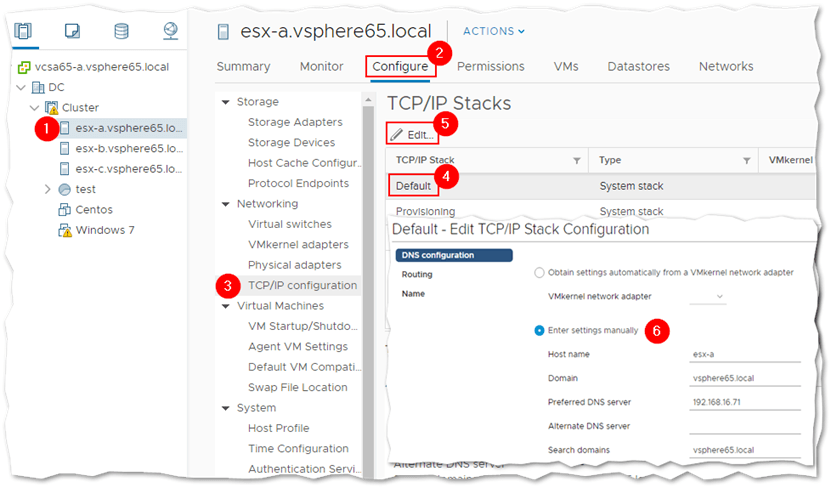Click host icon before esx-a.vsphere65.local title
Screen dimensions: 831x488
[223, 32]
